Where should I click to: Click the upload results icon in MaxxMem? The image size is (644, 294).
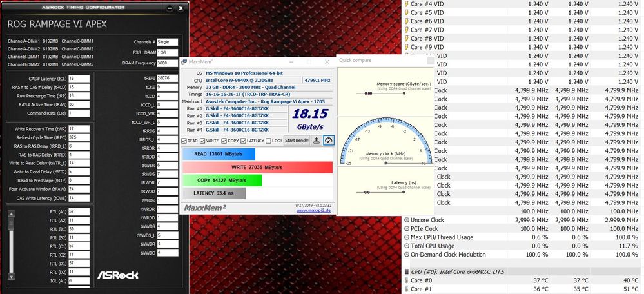pos(317,141)
